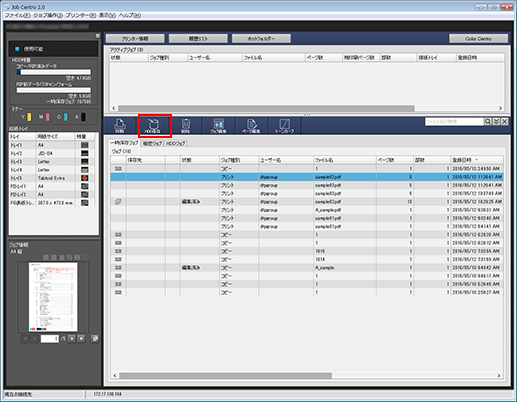Viewport: 517px width, 402px height.
Task: Open the Page Edit tool icon
Action: click(252, 126)
